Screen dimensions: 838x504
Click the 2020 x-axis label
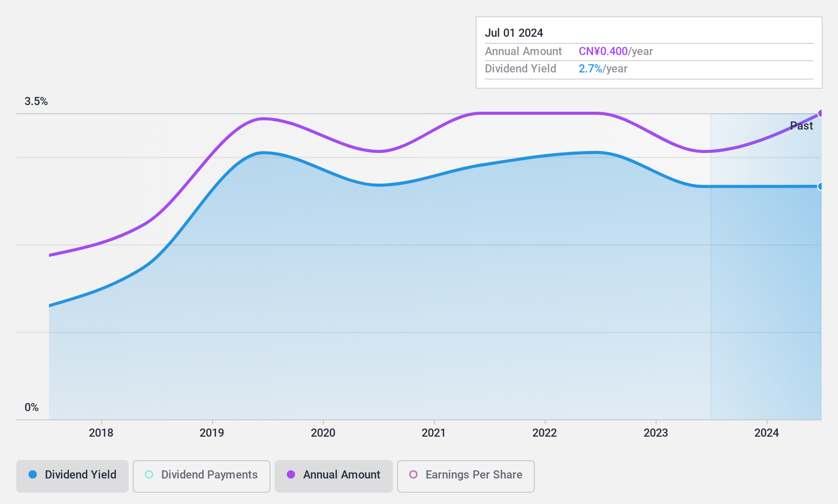point(323,433)
